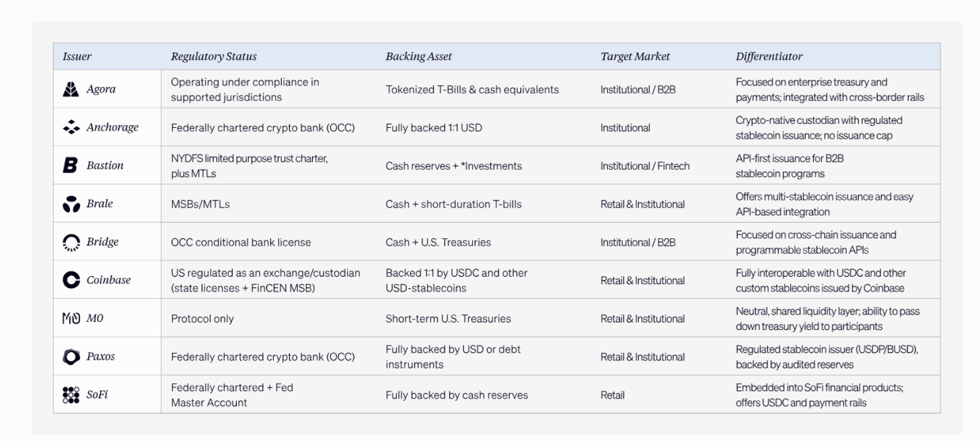
Task: Select the Coinbase issuer name
Action: pyautogui.click(x=110, y=280)
